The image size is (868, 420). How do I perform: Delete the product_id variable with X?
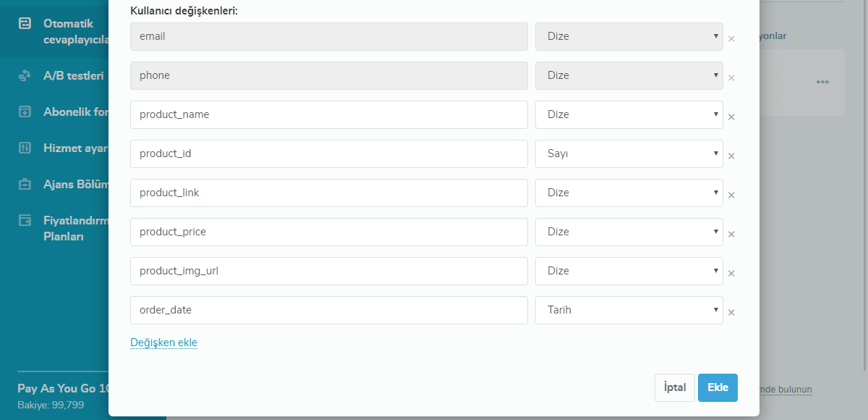tap(731, 156)
